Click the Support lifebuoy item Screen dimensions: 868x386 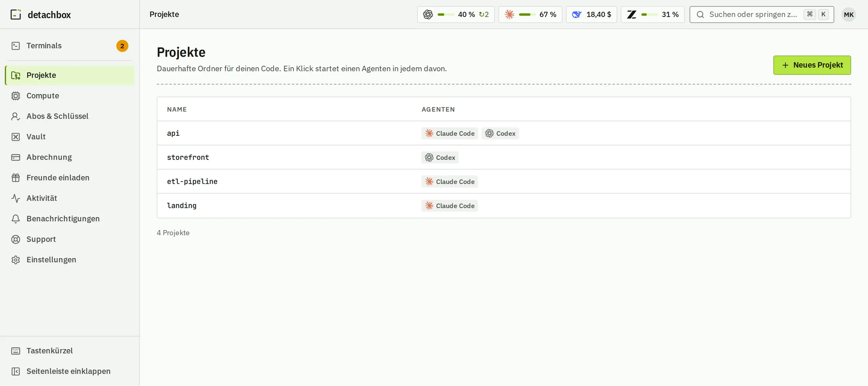69,239
